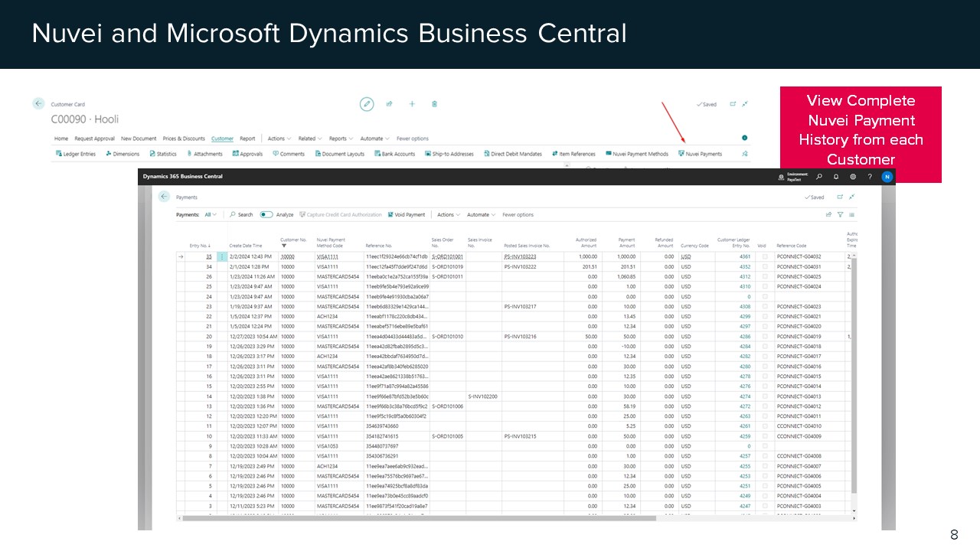
Task: Open Nuvei Payment Methods action
Action: tap(635, 154)
